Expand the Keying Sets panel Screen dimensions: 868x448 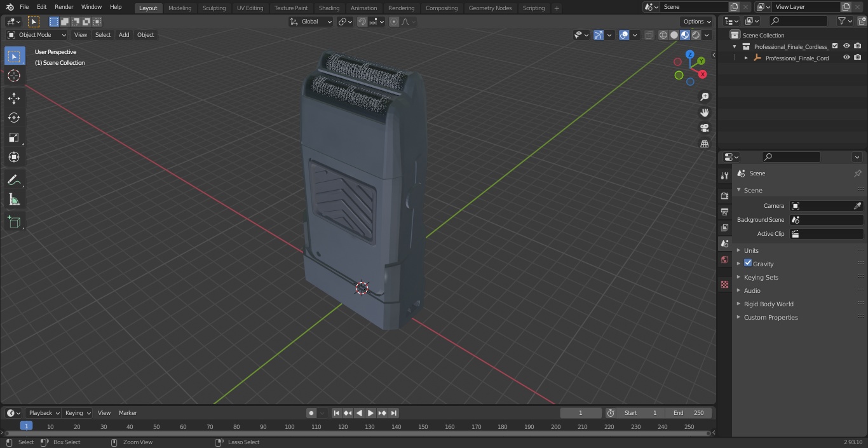tap(761, 277)
